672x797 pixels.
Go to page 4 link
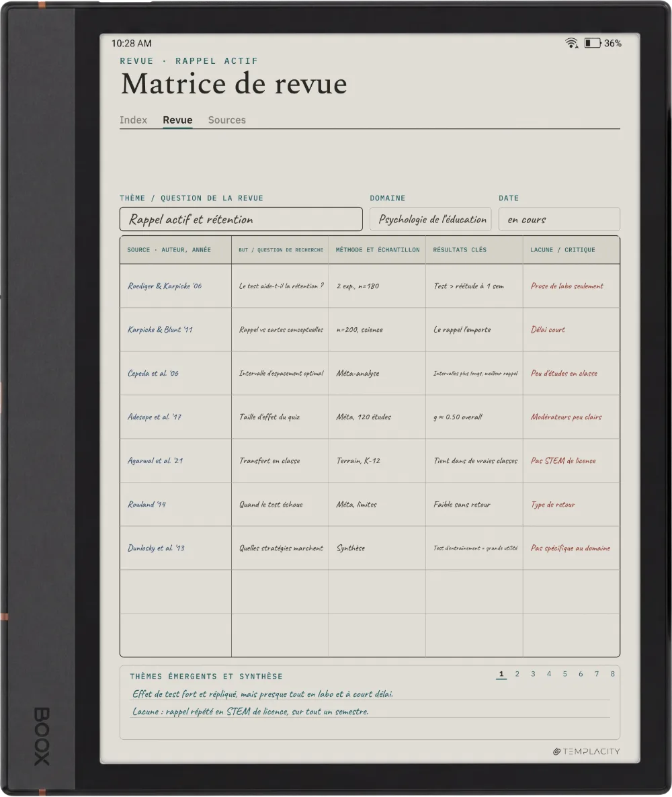pyautogui.click(x=549, y=674)
